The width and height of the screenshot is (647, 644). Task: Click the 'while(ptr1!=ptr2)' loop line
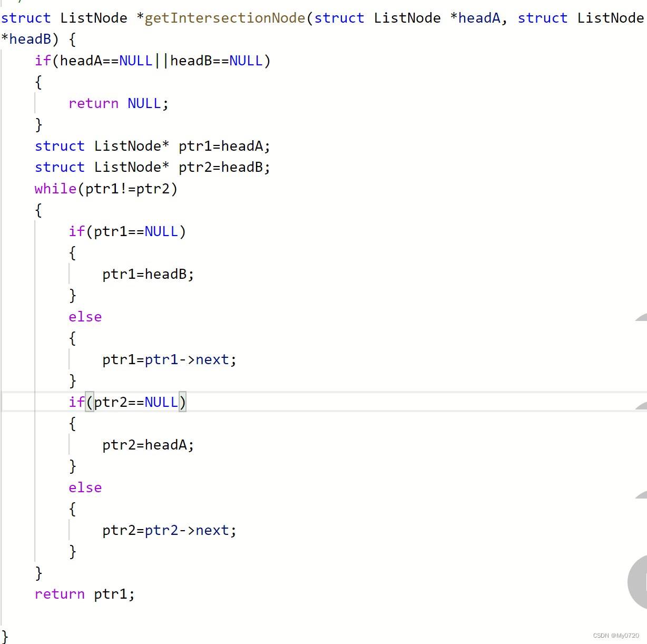tap(106, 189)
